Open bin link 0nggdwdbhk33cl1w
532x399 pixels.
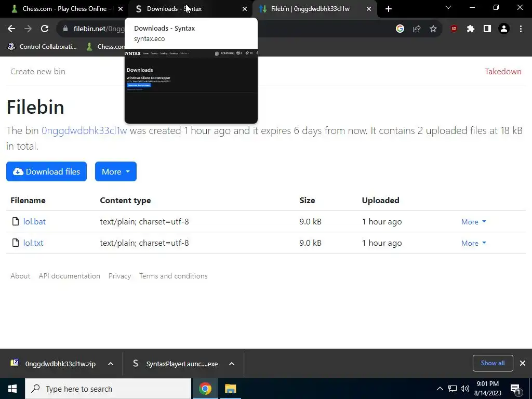point(84,130)
